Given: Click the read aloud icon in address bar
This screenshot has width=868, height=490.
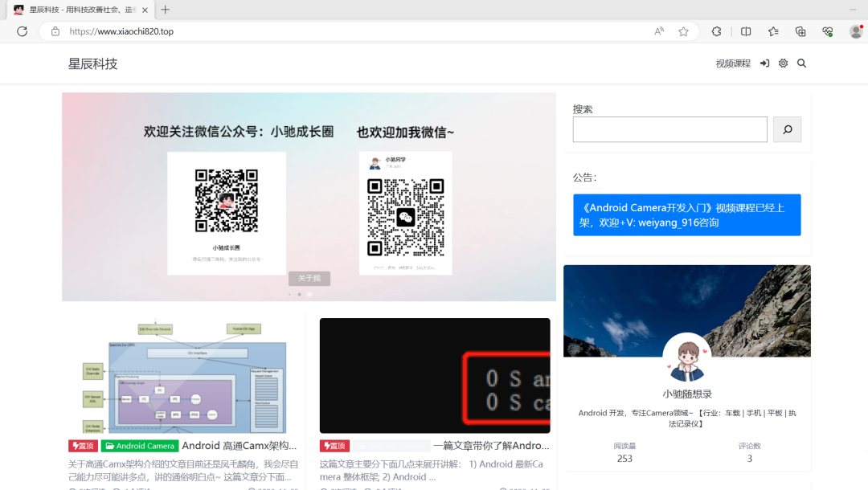Looking at the screenshot, I should [659, 31].
